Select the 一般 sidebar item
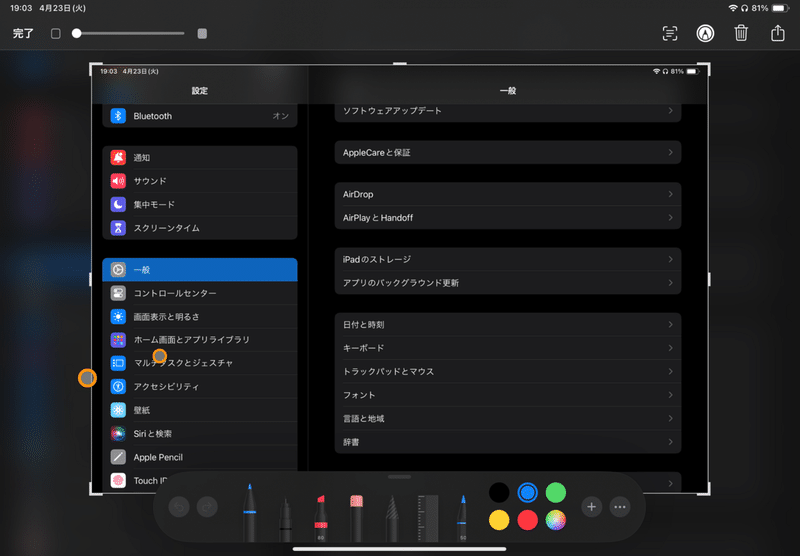The height and width of the screenshot is (556, 800). 200,270
